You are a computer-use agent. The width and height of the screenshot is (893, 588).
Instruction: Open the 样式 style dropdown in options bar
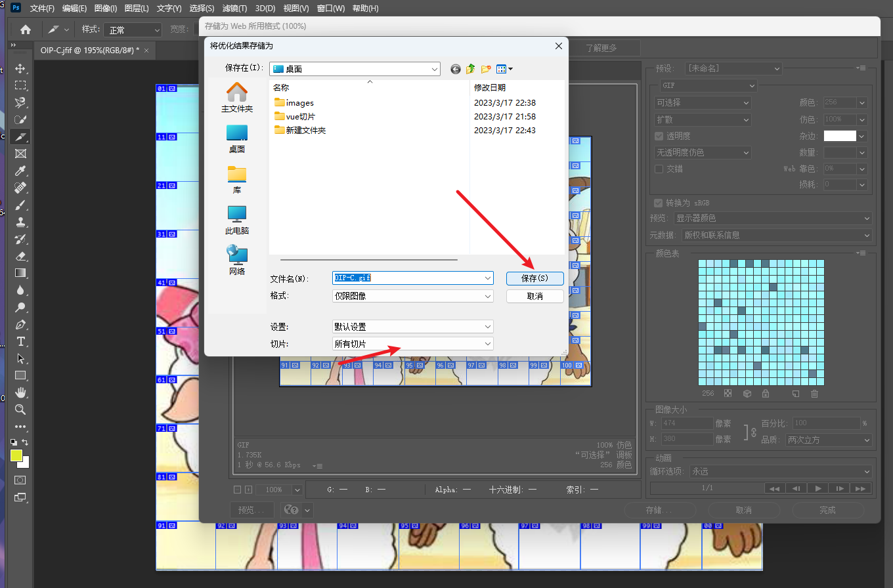pyautogui.click(x=133, y=30)
